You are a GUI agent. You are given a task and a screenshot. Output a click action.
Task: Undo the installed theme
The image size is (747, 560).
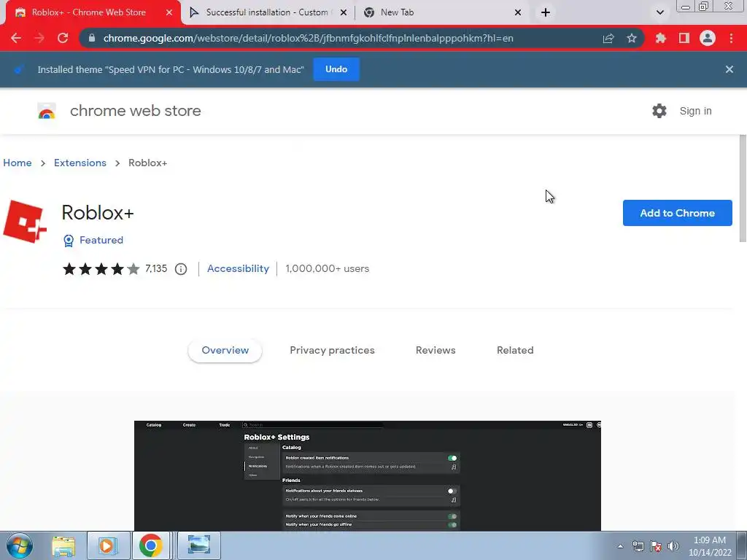(x=336, y=69)
